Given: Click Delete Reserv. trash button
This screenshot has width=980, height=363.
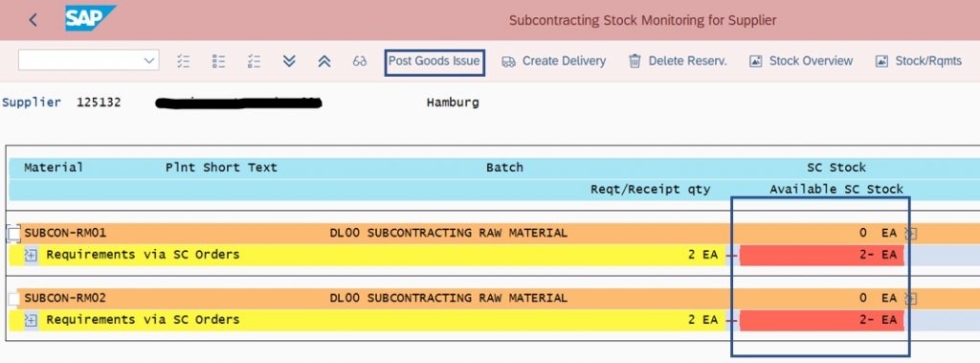Looking at the screenshot, I should coord(678,61).
